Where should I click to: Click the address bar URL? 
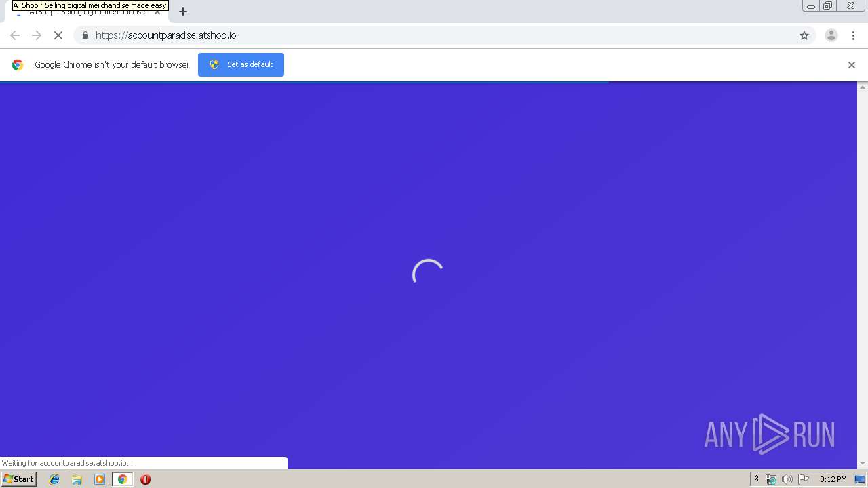coord(166,35)
